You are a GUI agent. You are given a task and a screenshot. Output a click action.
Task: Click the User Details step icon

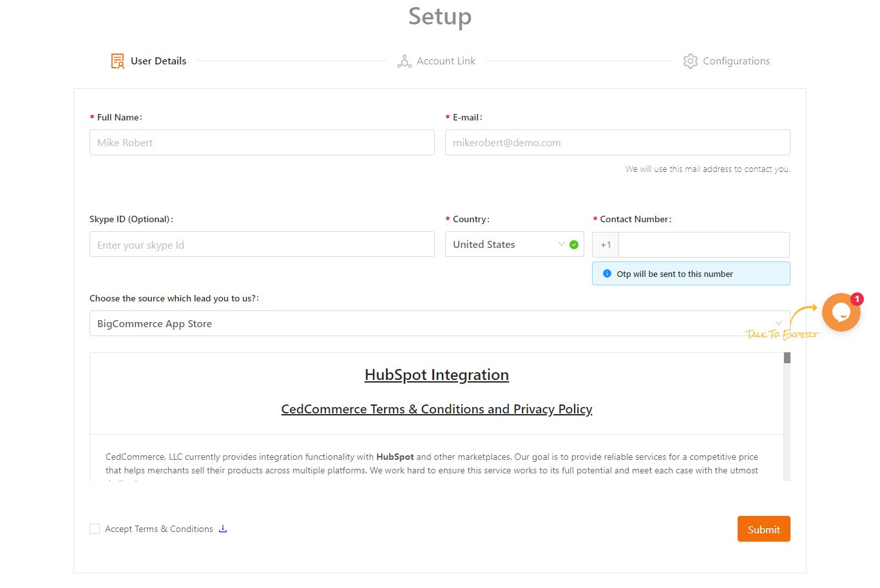pos(117,61)
